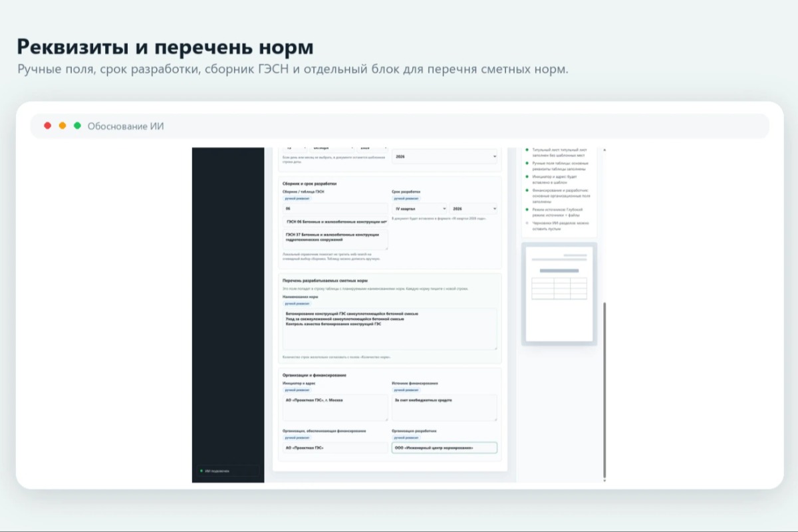Click the Инициатор и адрес field with АО «Проектная ГЭС», г. Москва
This screenshot has height=532, width=798.
tap(335, 408)
